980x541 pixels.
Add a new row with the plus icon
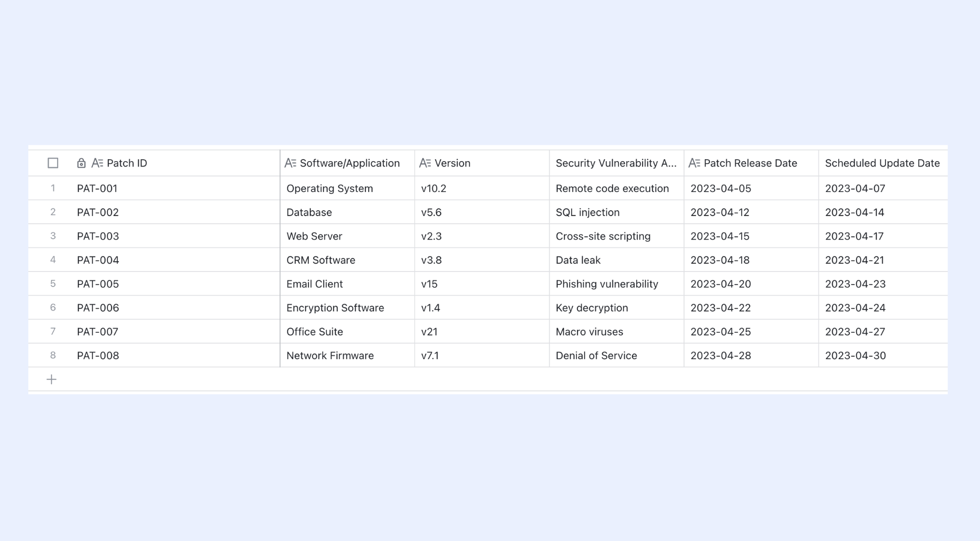(x=51, y=379)
